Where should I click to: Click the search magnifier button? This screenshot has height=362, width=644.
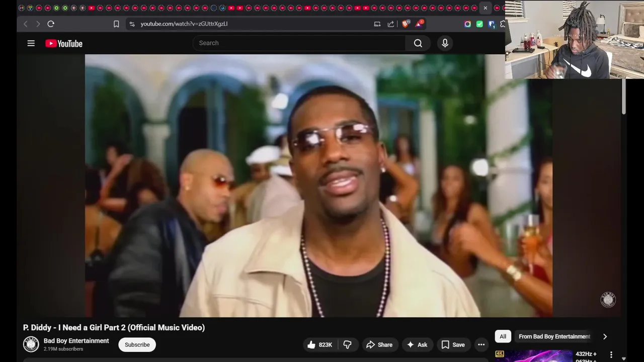click(x=418, y=43)
